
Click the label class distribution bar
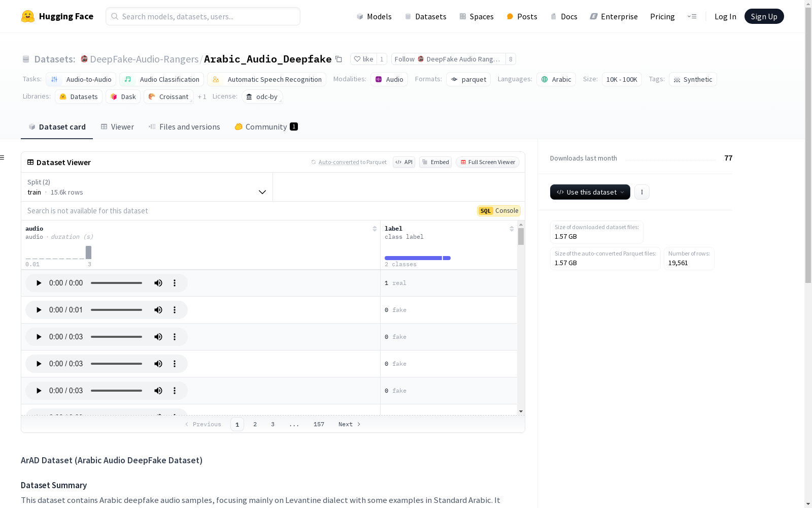pyautogui.click(x=418, y=258)
